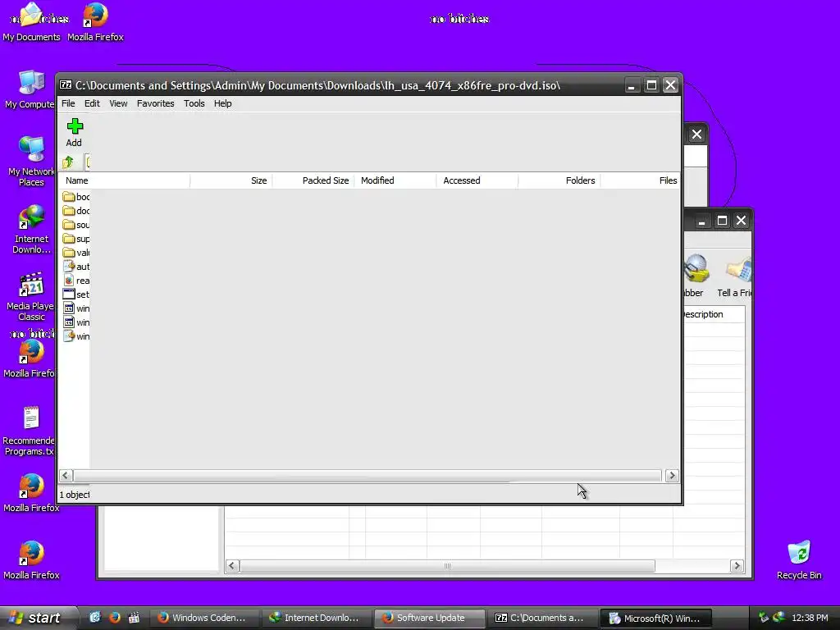Select the folder starting with "sou"
Screen dimensions: 840x630
click(x=76, y=225)
